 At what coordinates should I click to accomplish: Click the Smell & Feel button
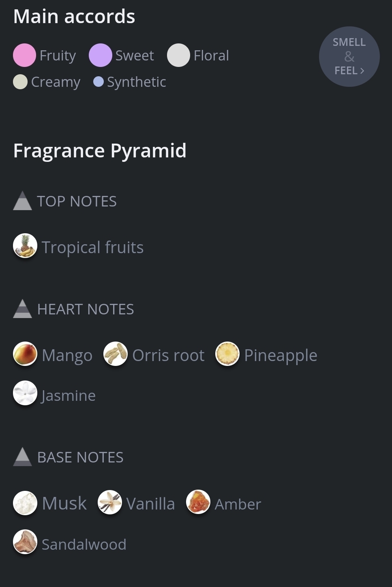coord(349,57)
